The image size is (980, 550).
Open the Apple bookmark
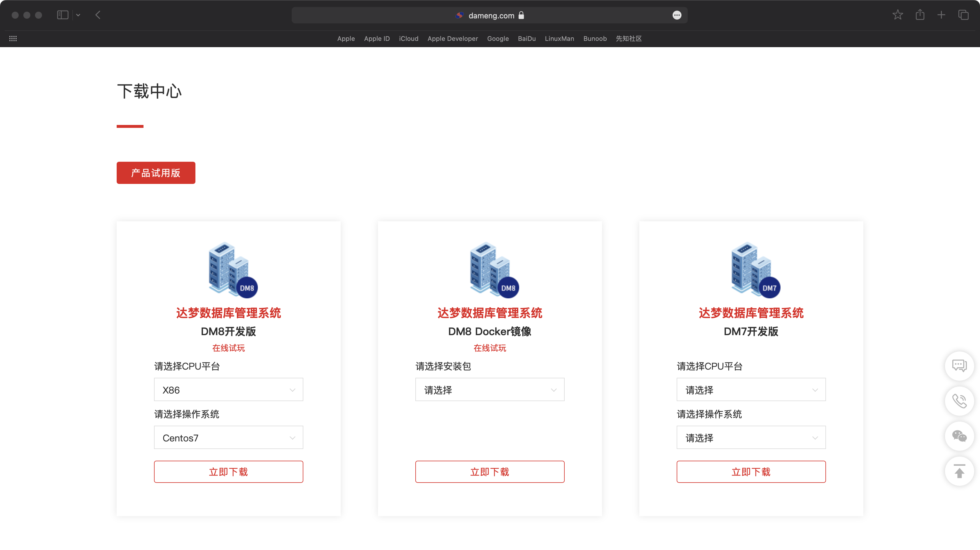click(x=346, y=39)
